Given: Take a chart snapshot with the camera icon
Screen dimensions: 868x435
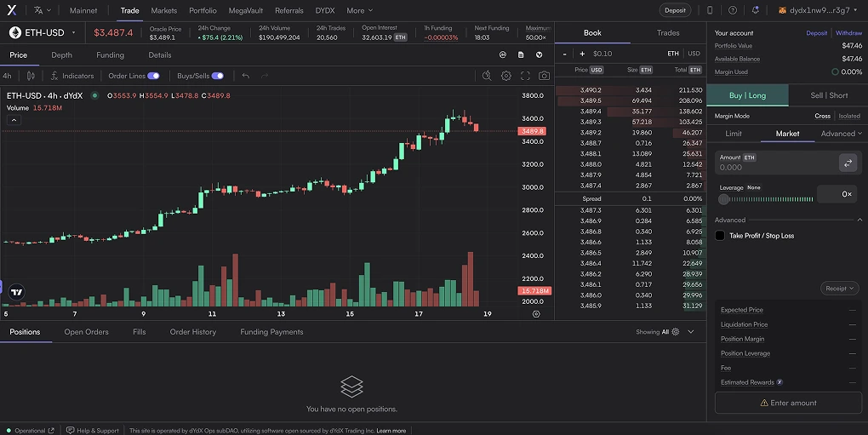Looking at the screenshot, I should point(544,76).
